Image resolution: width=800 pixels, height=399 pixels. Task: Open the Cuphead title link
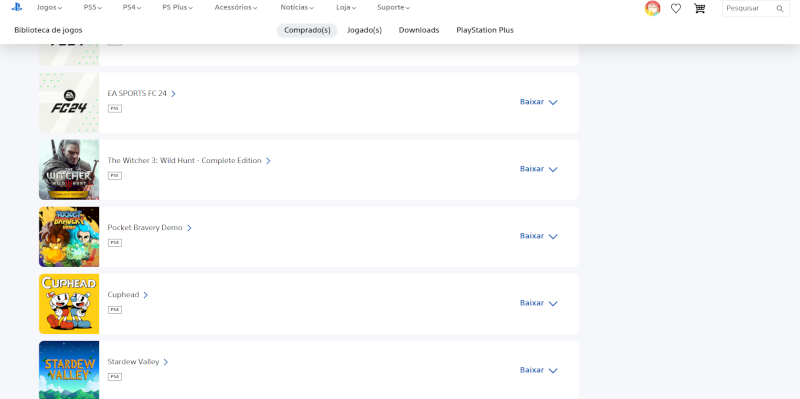point(123,294)
